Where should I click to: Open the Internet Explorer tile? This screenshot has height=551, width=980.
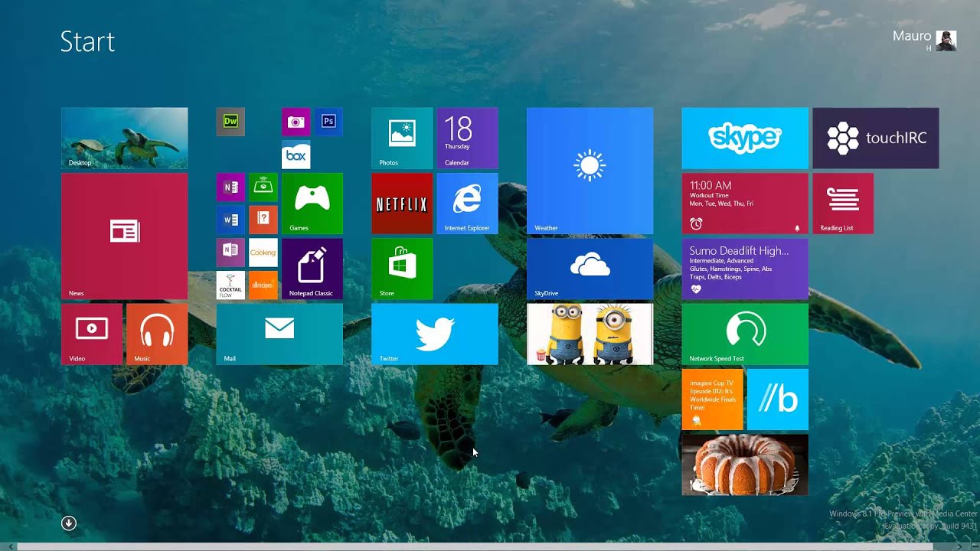[467, 204]
